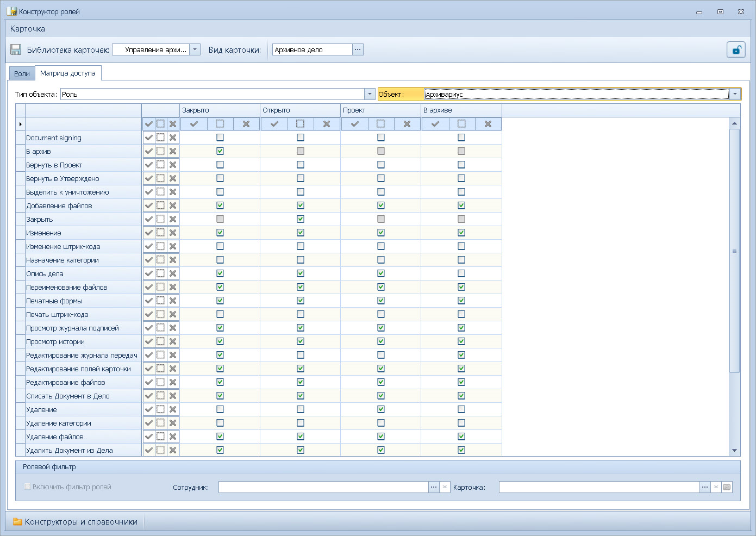
Task: Expand the Объект dropdown showing Архивариус
Action: click(x=735, y=94)
